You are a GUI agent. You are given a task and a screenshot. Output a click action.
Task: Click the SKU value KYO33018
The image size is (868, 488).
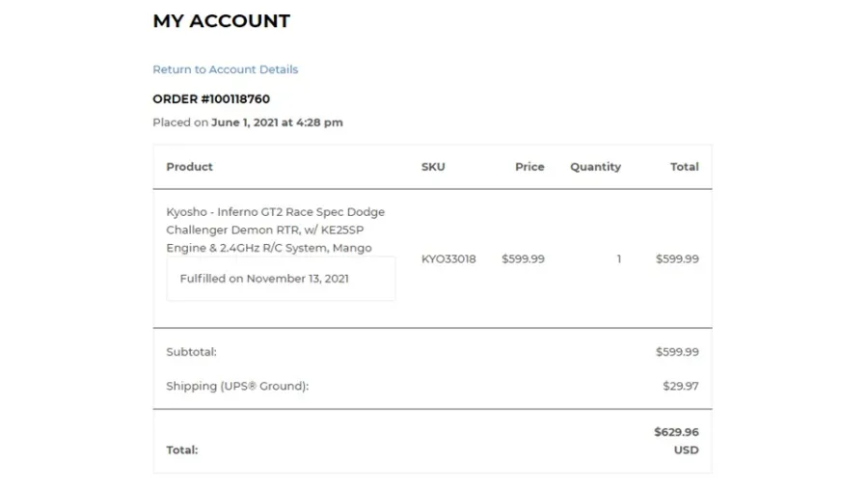(448, 258)
